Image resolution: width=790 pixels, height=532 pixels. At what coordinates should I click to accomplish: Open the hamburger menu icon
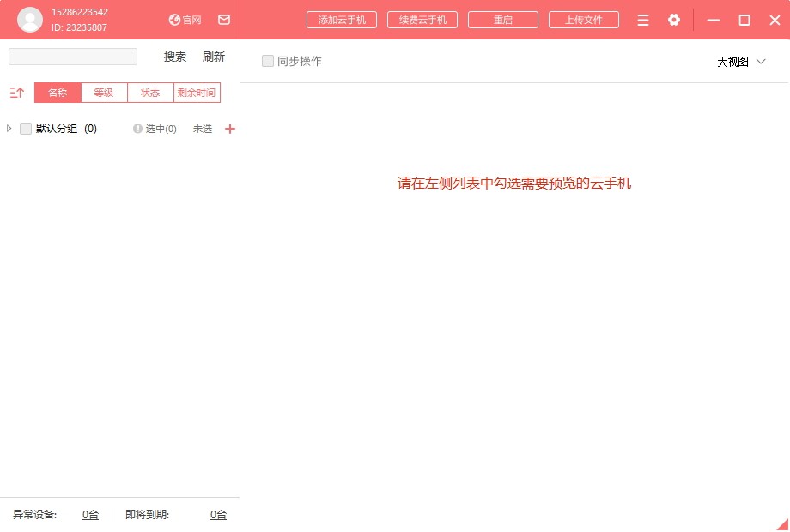(643, 20)
